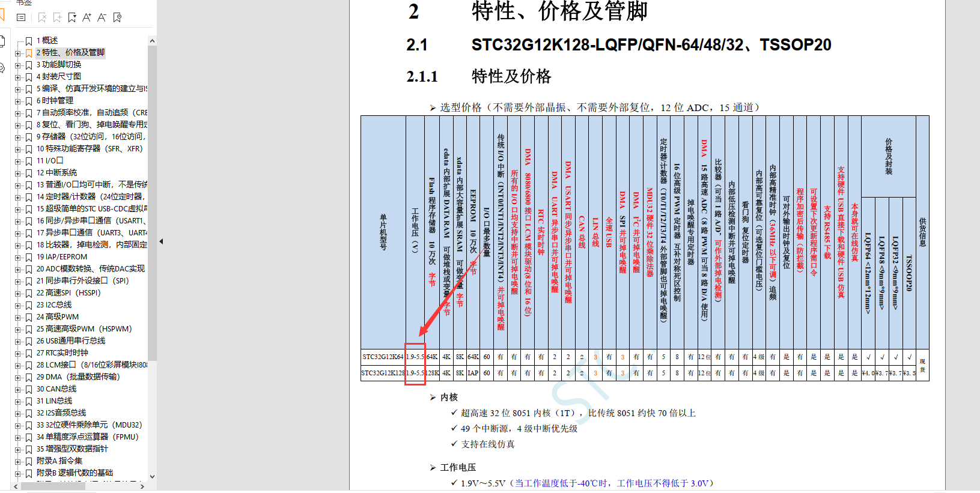Select bookmark '29 DMA (批量数据传输)'
Viewport: 980px width, 493px height.
point(78,377)
